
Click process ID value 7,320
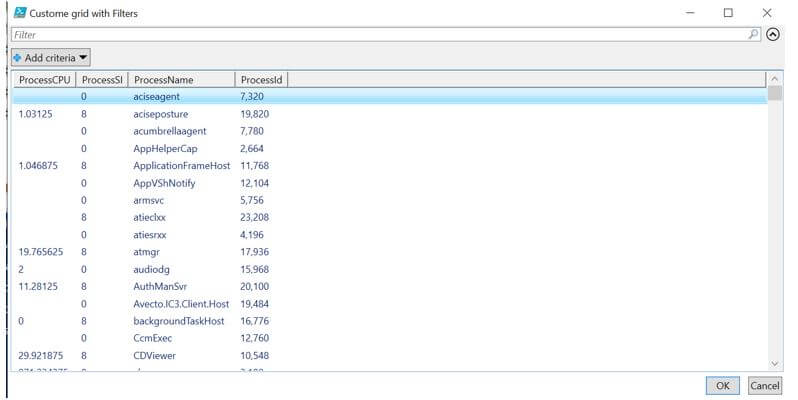(x=252, y=97)
